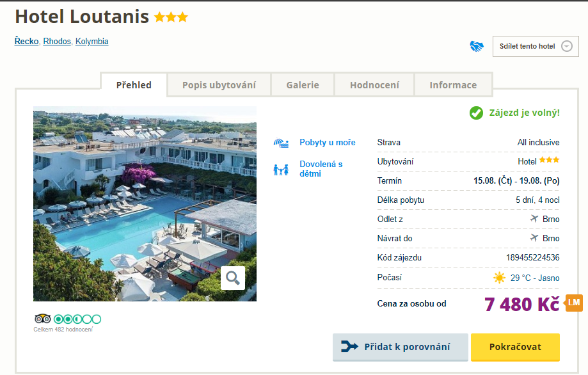Open the Popis ubytování tab

coord(219,85)
